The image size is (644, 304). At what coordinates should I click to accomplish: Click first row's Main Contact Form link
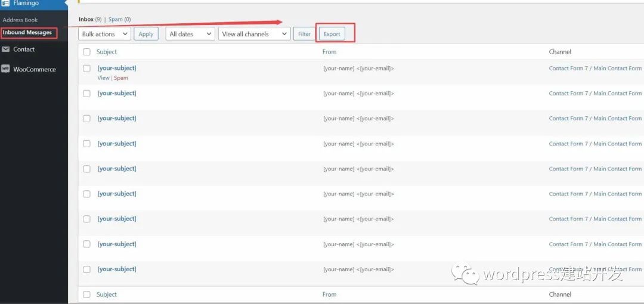point(617,68)
